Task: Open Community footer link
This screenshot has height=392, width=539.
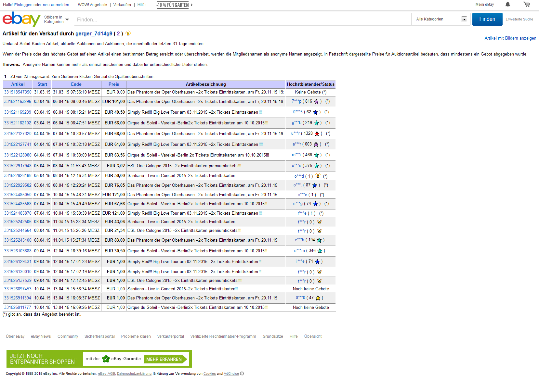Action: tap(68, 336)
